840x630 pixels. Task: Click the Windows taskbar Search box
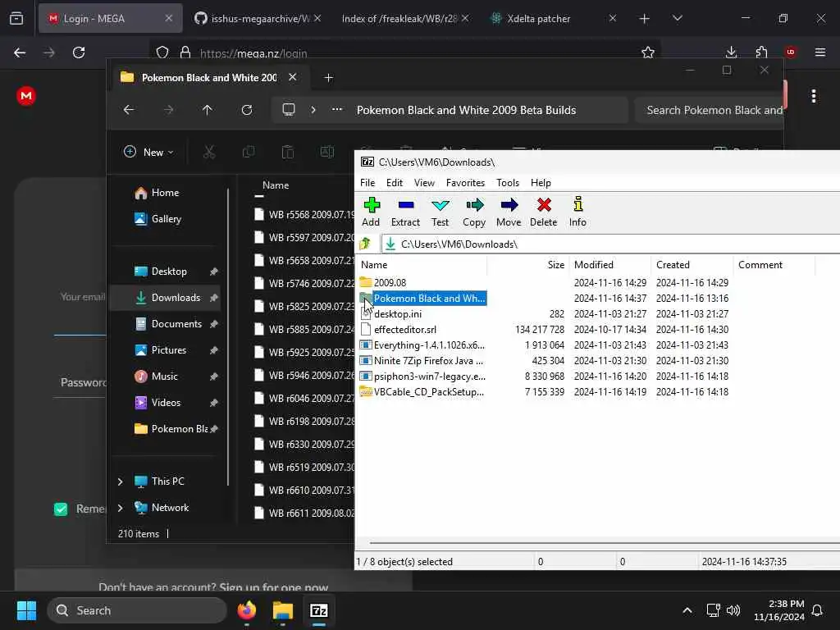(x=137, y=610)
